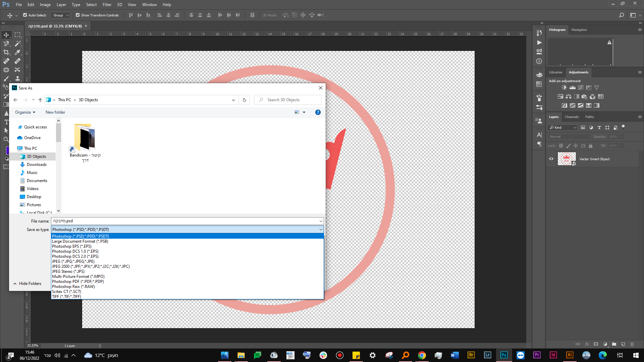Click the foreground color swatch
Image resolution: width=644 pixels, height=362 pixels.
7,150
